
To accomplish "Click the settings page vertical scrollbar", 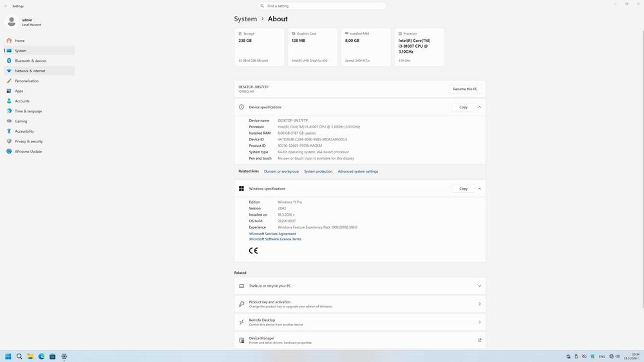I will (643, 169).
